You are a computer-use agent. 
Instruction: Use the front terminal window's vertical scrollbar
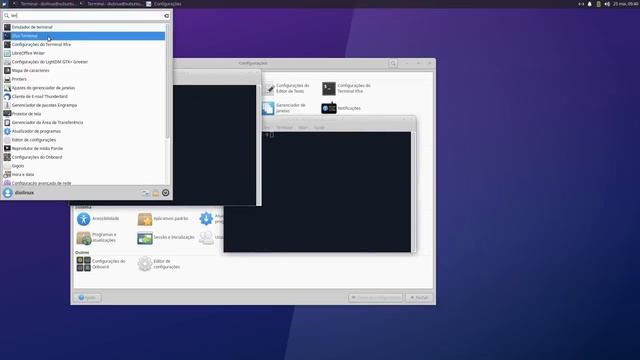click(x=413, y=192)
